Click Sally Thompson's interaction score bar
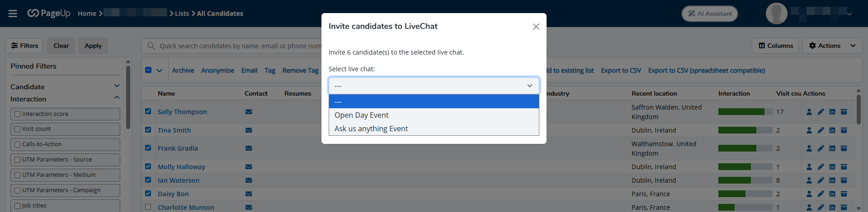The height and width of the screenshot is (212, 868). click(745, 112)
